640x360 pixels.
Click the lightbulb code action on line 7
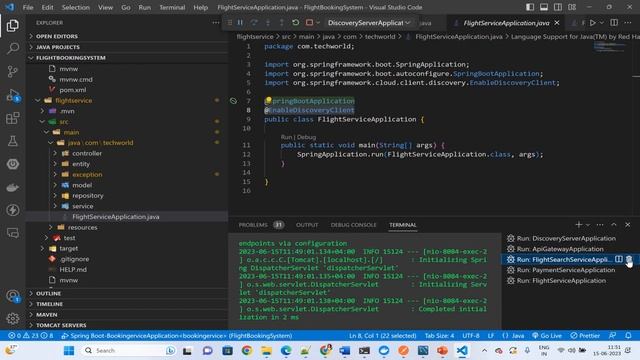click(x=268, y=100)
